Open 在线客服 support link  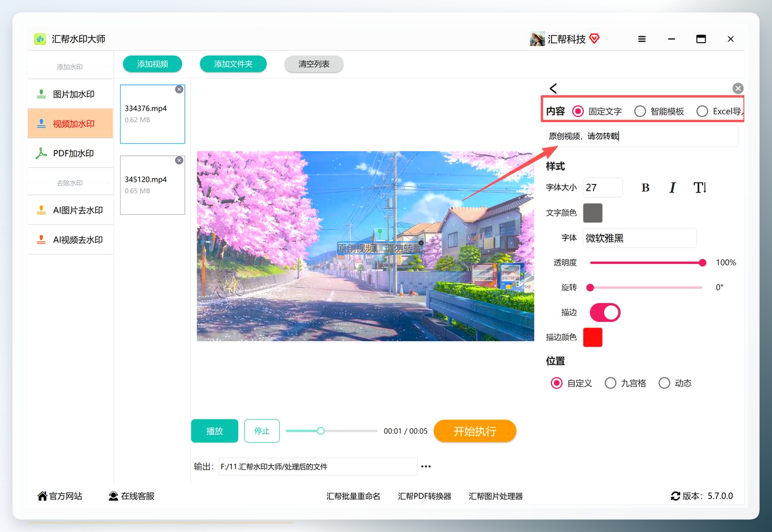click(x=132, y=496)
